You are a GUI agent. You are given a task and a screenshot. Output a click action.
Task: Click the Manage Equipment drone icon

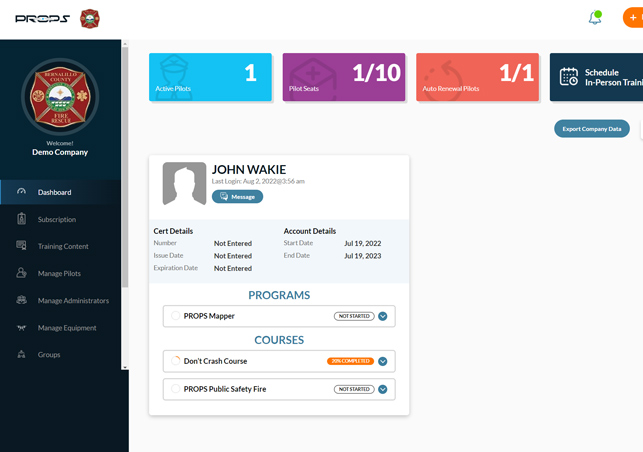(22, 327)
